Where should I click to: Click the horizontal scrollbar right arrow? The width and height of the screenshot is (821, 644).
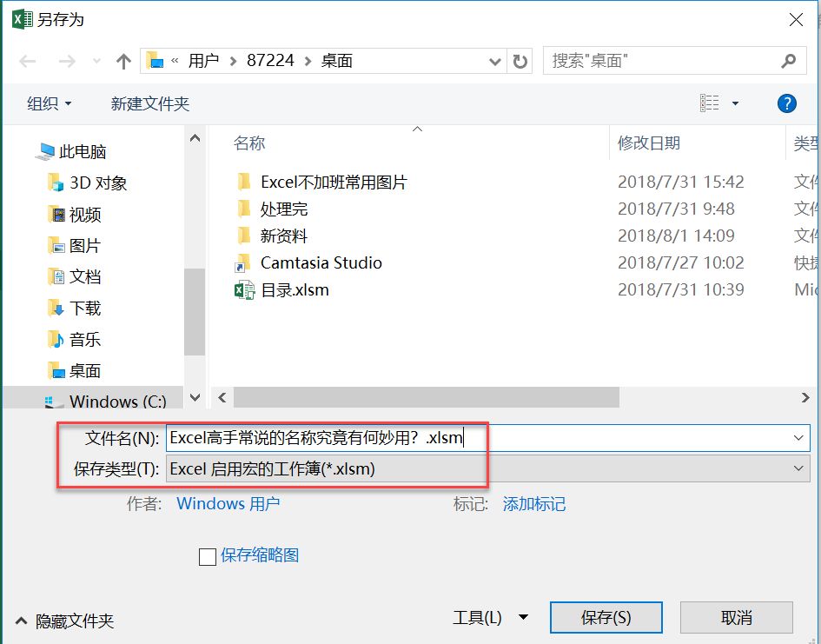pyautogui.click(x=804, y=397)
